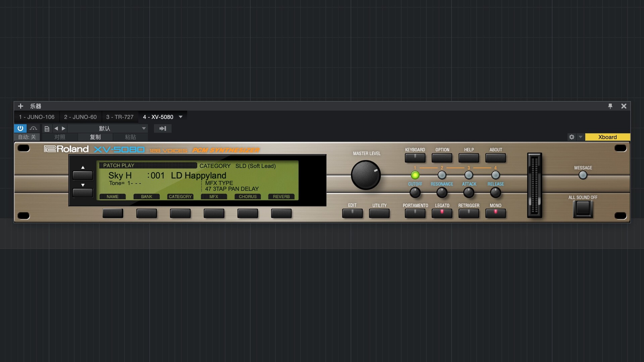Click the 粘贴 paste button
644x362 pixels.
(130, 137)
